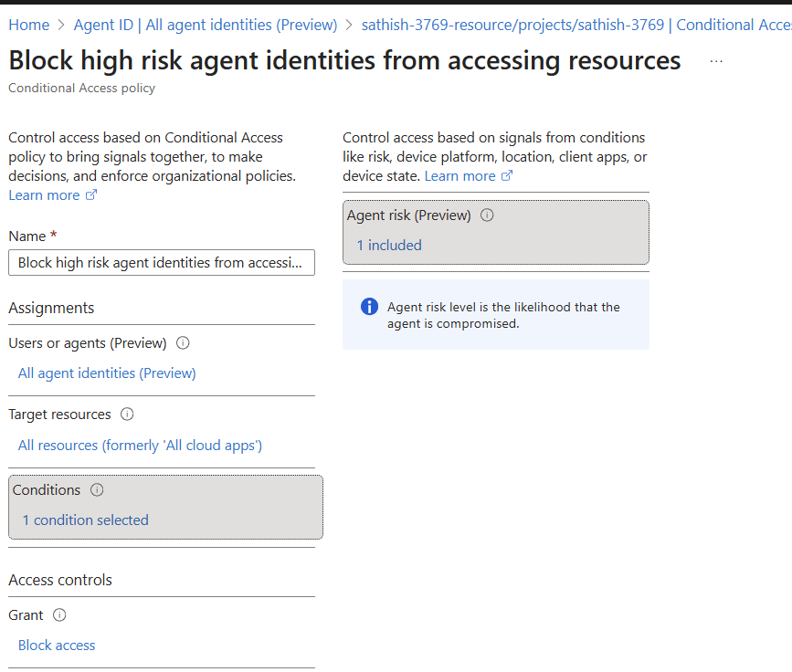This screenshot has width=792, height=672.
Task: Open the 1 included agent risk setting
Action: (x=389, y=245)
